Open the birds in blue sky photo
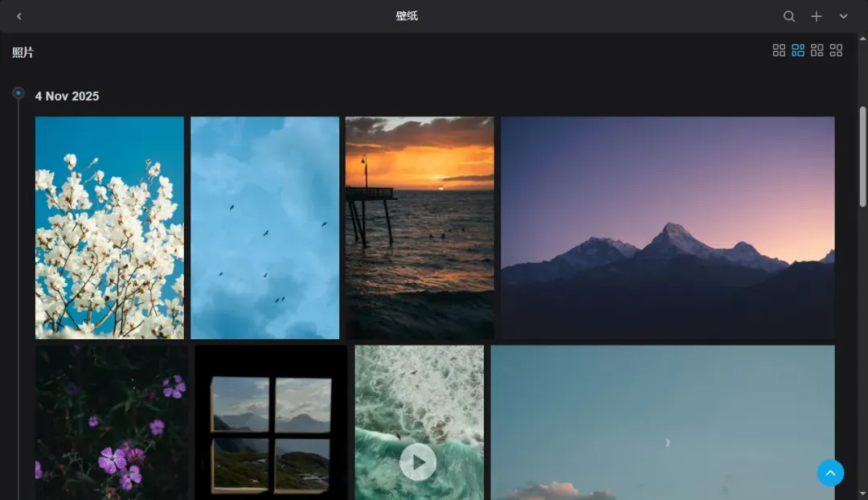 pyautogui.click(x=264, y=227)
